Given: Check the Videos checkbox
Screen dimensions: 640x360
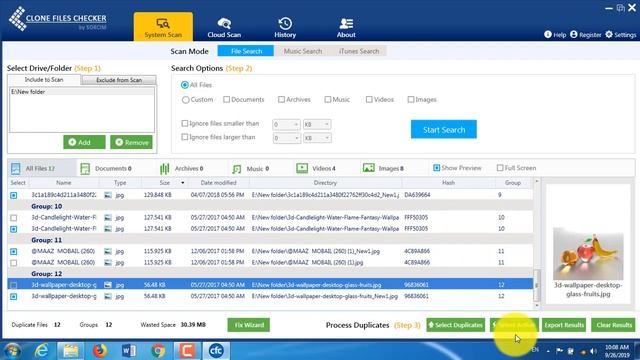Looking at the screenshot, I should pos(369,99).
